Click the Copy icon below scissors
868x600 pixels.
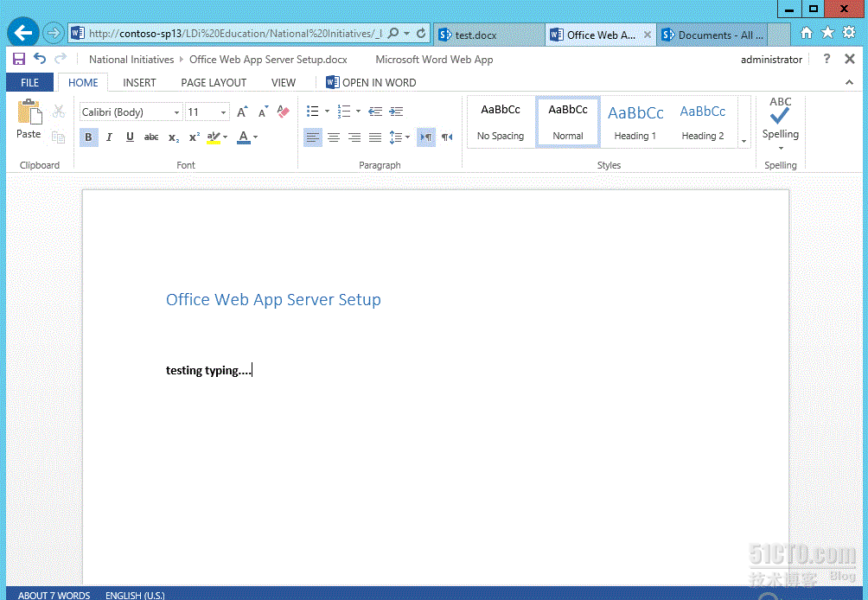[59, 137]
